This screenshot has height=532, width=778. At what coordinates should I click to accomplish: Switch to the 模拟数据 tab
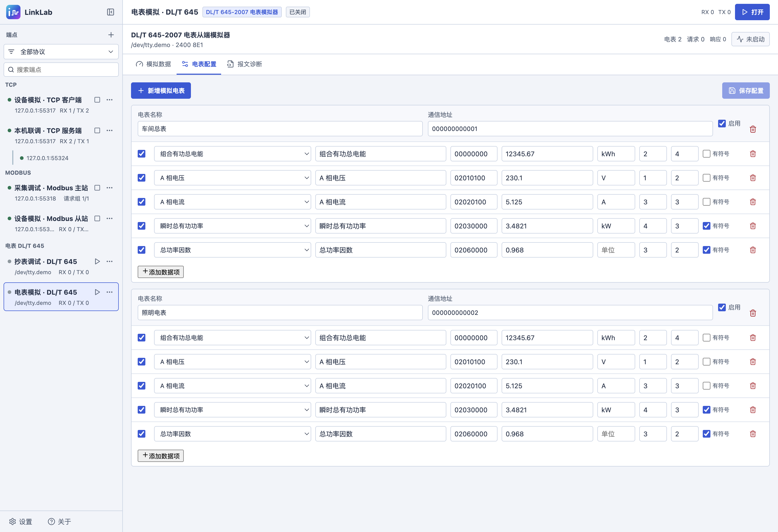coord(153,64)
